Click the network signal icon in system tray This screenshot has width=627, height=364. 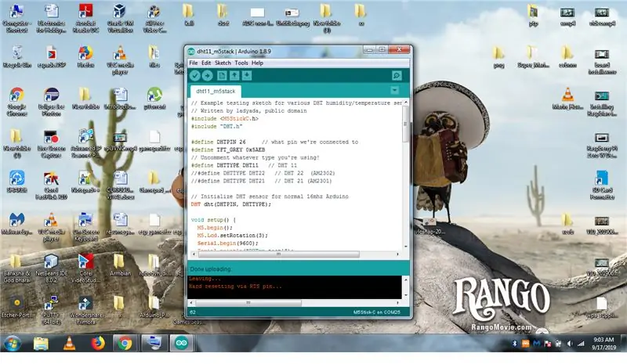tap(581, 343)
